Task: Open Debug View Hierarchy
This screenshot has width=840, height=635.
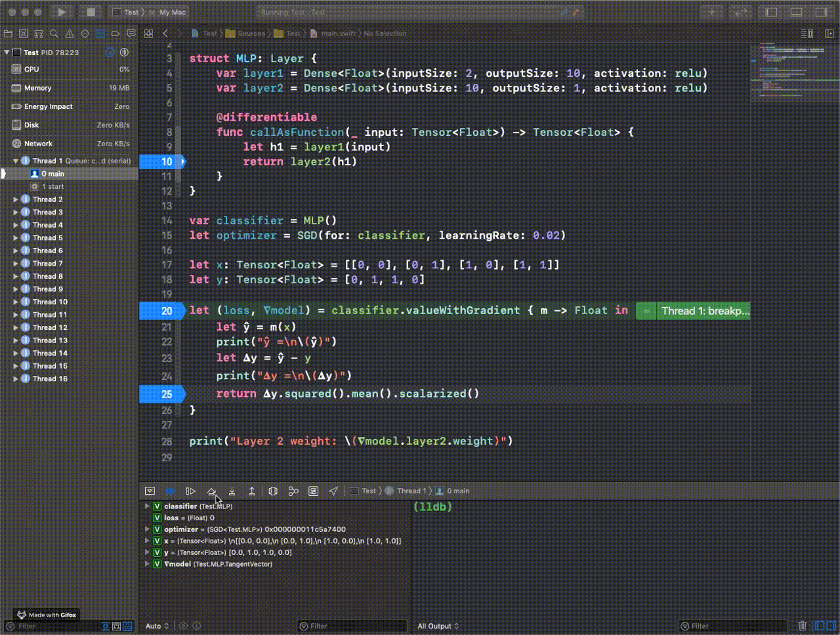Action: pos(273,491)
